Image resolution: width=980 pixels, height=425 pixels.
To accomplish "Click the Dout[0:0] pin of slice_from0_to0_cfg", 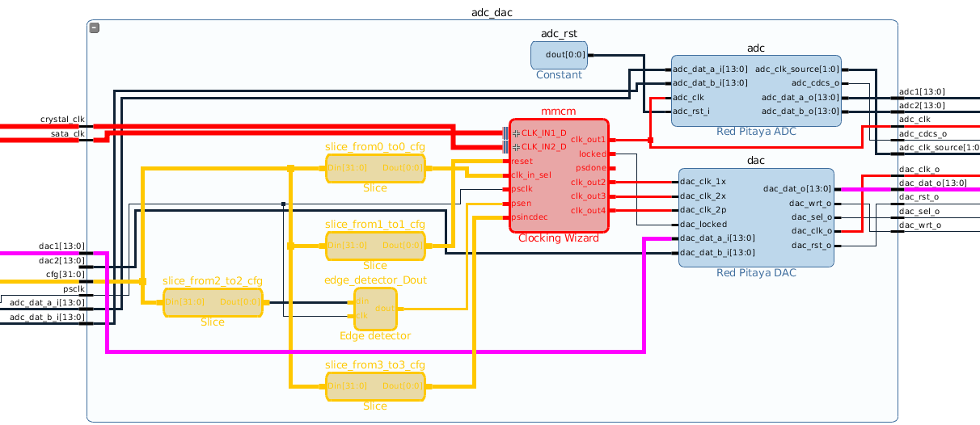I will [403, 168].
